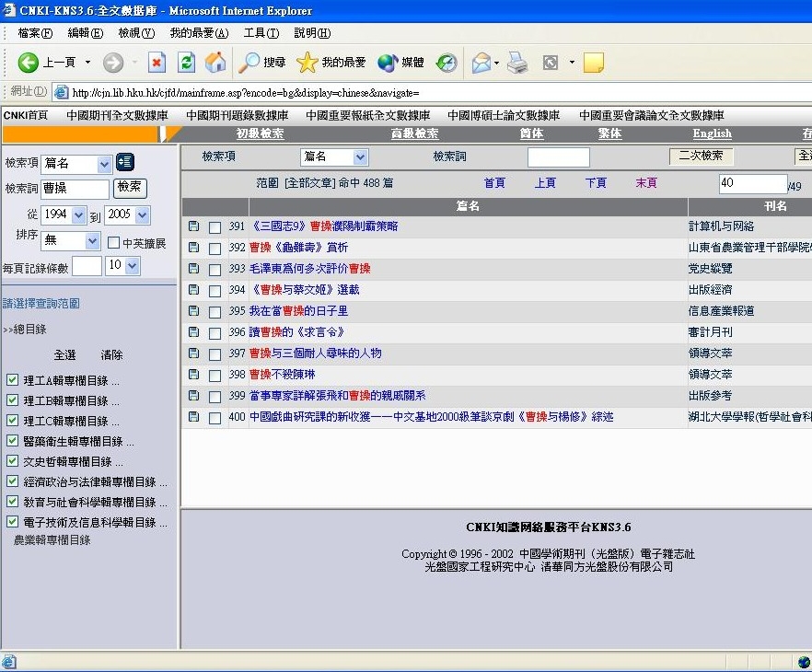This screenshot has width=812, height=672.
Task: Click save icon for result 399
Action: (x=193, y=396)
